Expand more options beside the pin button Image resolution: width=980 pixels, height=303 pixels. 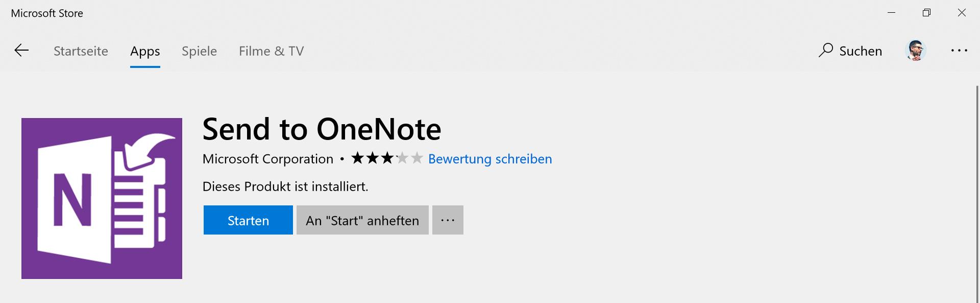click(448, 220)
